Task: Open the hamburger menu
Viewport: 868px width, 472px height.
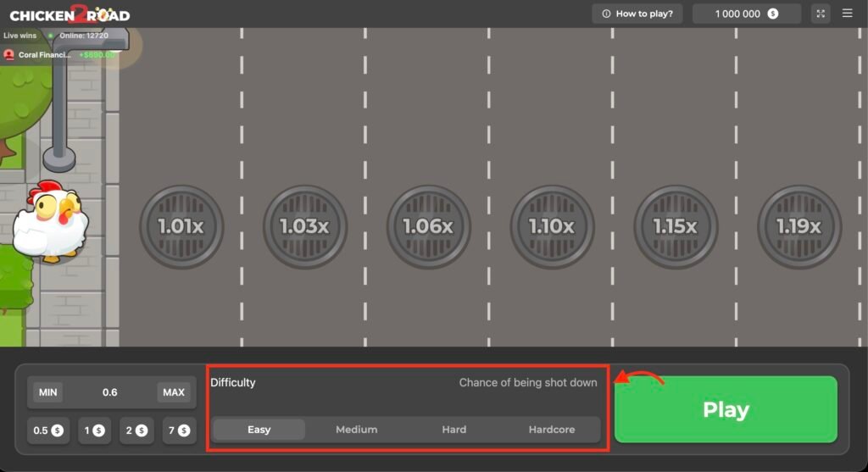Action: click(848, 14)
